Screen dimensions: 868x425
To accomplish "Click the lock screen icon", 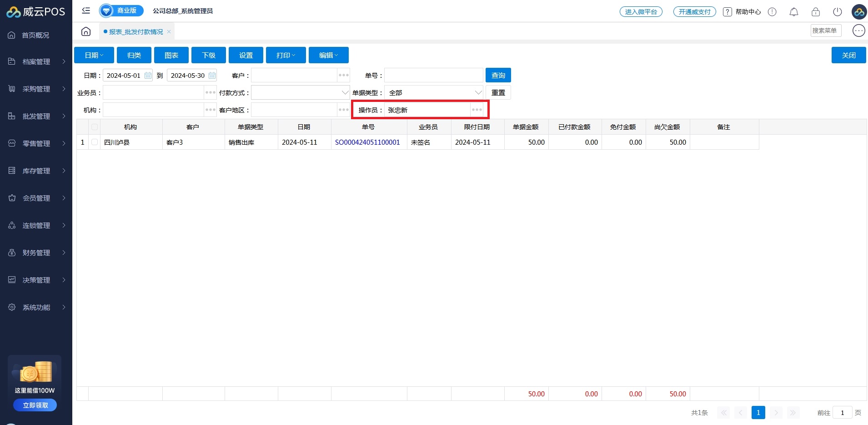I will (815, 12).
